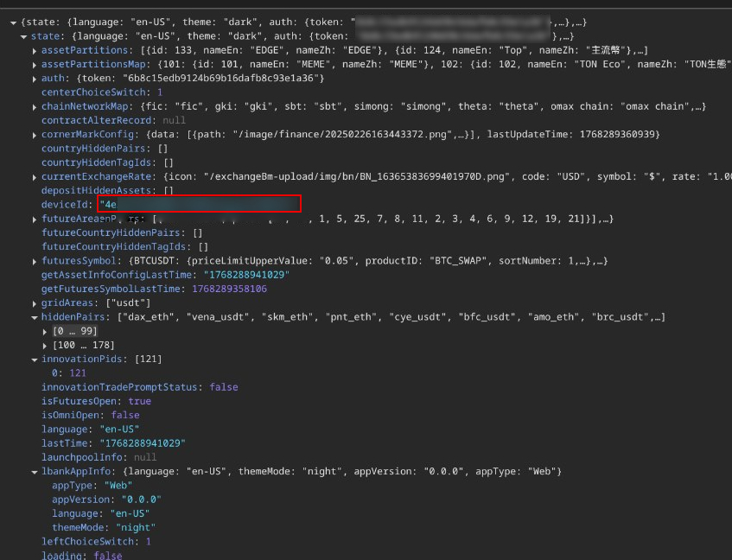Image resolution: width=732 pixels, height=560 pixels.
Task: Expand hiddenPairs range [0 … 99]
Action: pyautogui.click(x=45, y=331)
